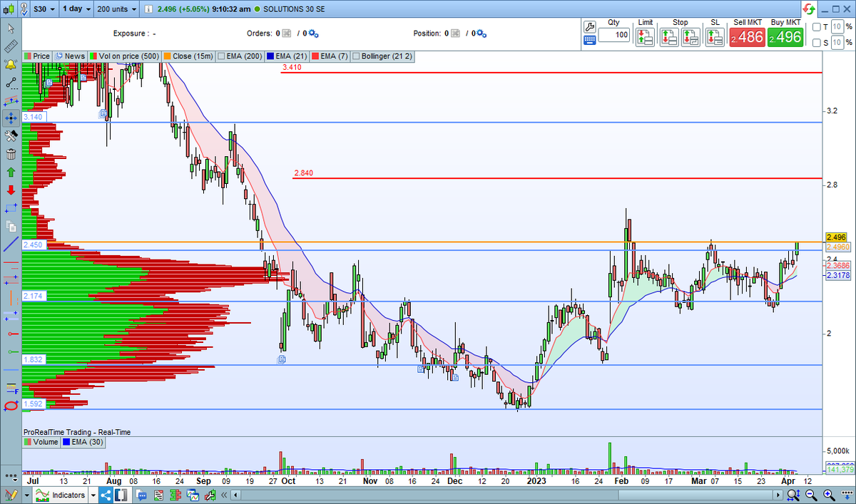The width and height of the screenshot is (856, 504).
Task: Select the red ellipse drawing tool
Action: pyautogui.click(x=11, y=406)
